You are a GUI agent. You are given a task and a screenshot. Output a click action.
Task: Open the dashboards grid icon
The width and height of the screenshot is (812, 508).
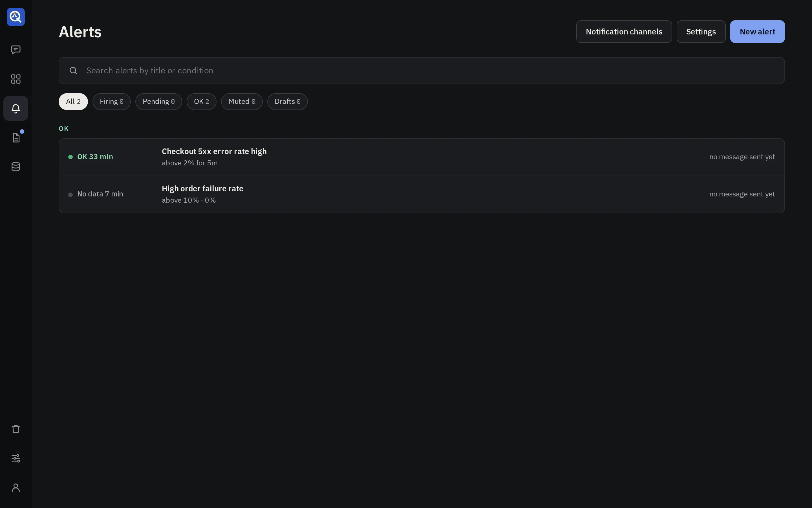[16, 79]
